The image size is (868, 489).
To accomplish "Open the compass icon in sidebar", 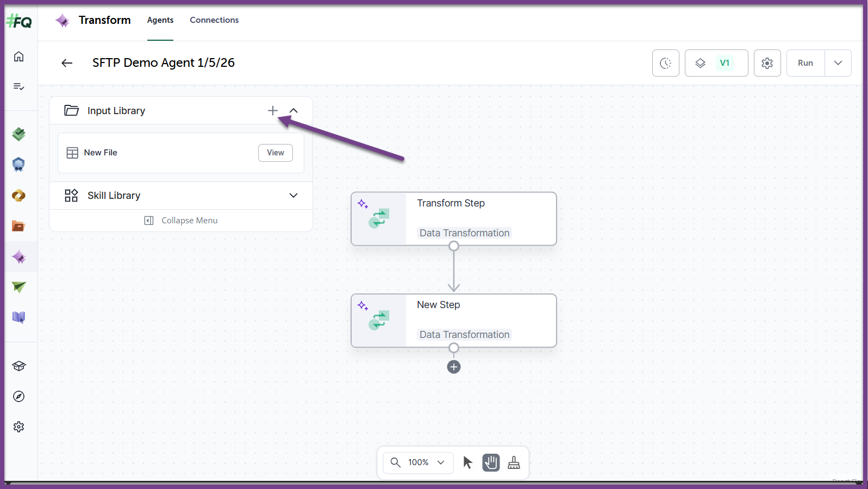I will pyautogui.click(x=19, y=397).
